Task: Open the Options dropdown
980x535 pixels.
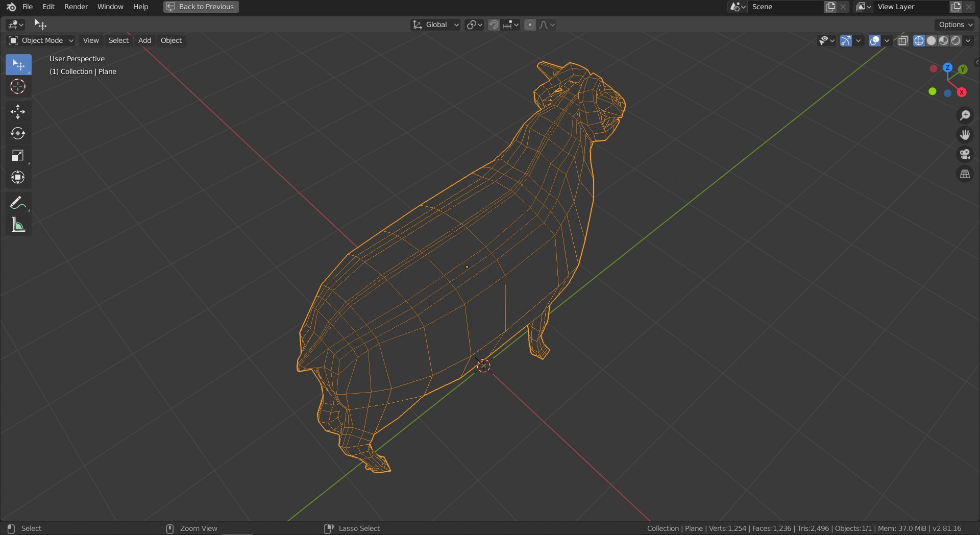Action: (955, 25)
